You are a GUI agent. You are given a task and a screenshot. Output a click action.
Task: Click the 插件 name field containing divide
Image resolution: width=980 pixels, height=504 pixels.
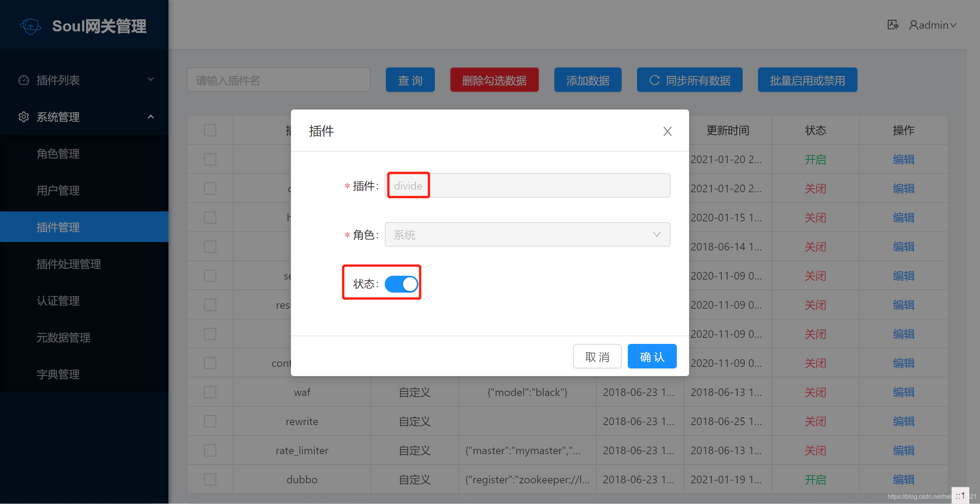coord(527,186)
